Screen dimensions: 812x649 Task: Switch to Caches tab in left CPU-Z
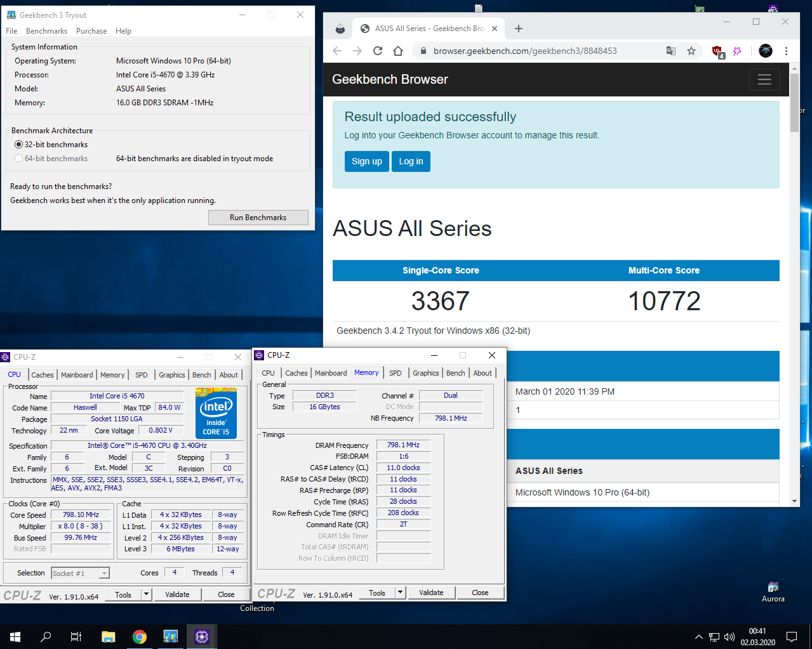click(43, 375)
